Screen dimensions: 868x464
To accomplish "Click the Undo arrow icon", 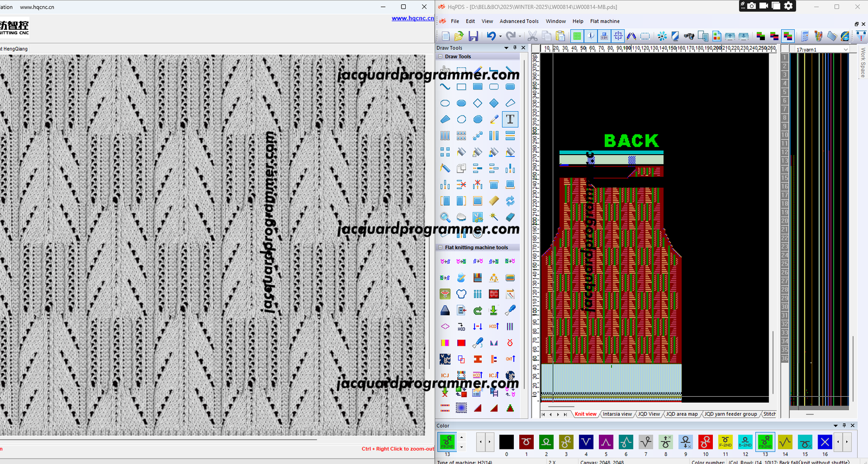I will (x=491, y=36).
